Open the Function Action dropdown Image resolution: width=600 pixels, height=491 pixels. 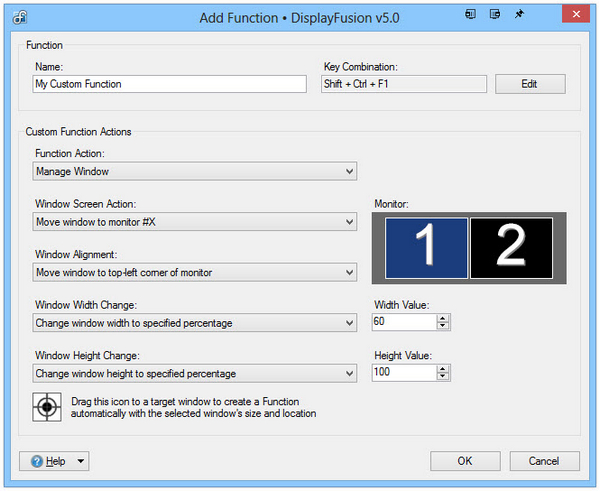tap(195, 171)
